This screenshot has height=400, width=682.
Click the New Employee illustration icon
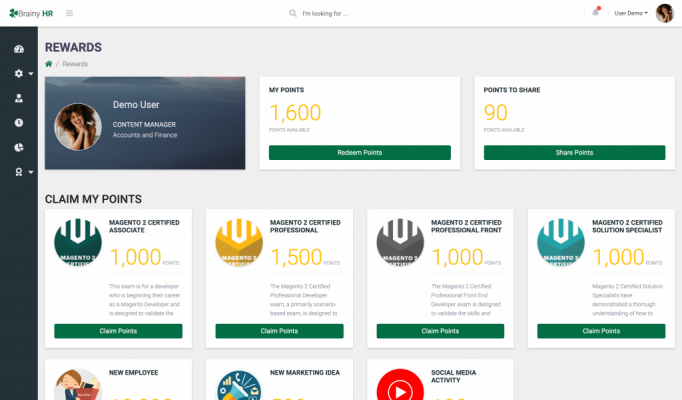78,385
